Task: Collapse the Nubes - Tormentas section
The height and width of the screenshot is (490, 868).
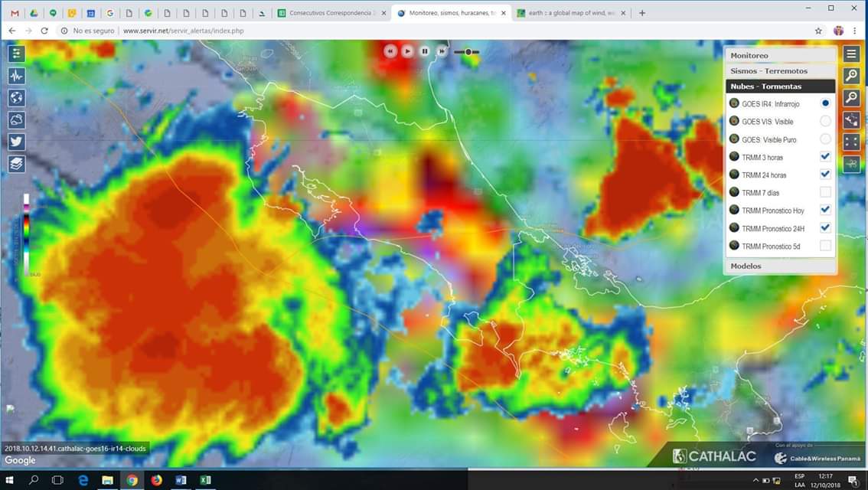Action: point(781,87)
